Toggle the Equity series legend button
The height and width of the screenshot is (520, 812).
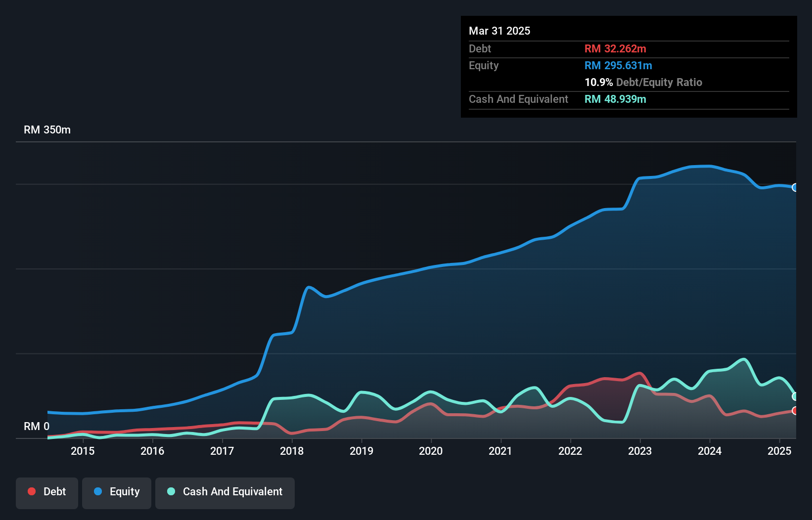pos(117,492)
